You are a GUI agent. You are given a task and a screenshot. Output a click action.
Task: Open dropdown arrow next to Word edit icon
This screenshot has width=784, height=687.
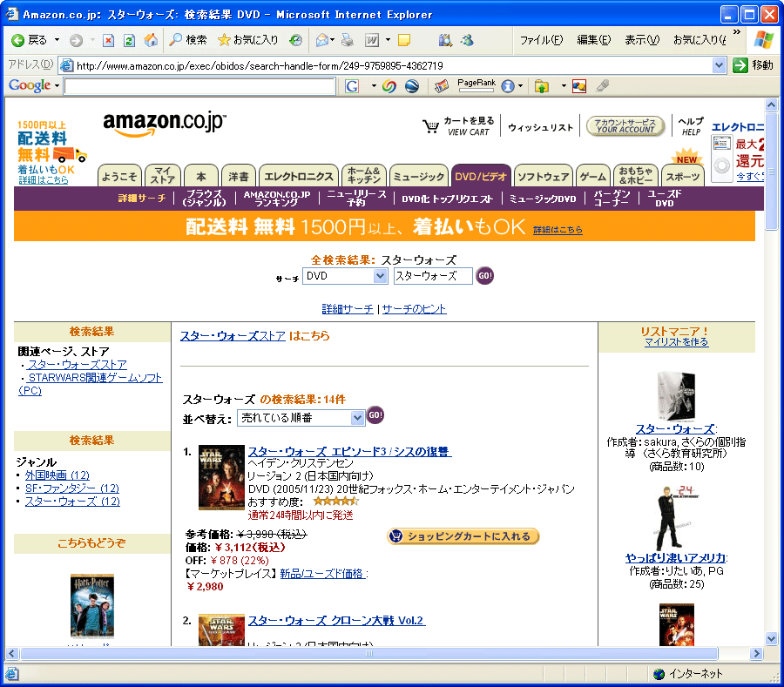tap(388, 40)
